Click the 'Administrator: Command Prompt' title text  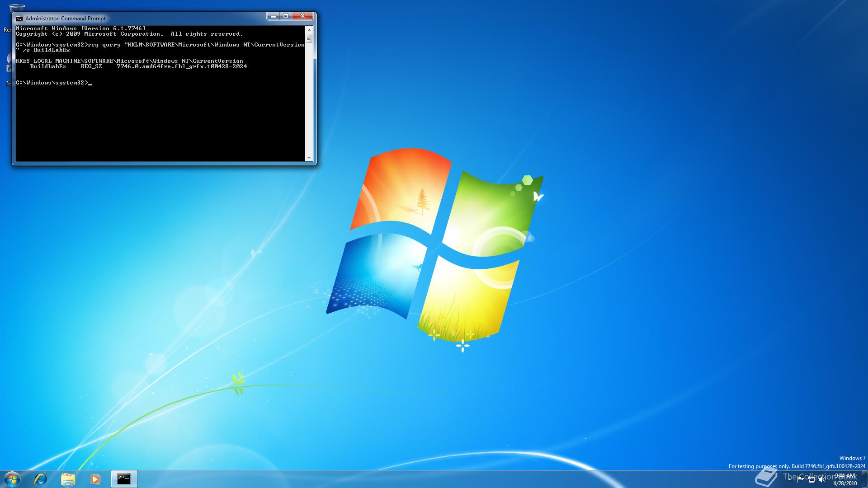pos(66,19)
